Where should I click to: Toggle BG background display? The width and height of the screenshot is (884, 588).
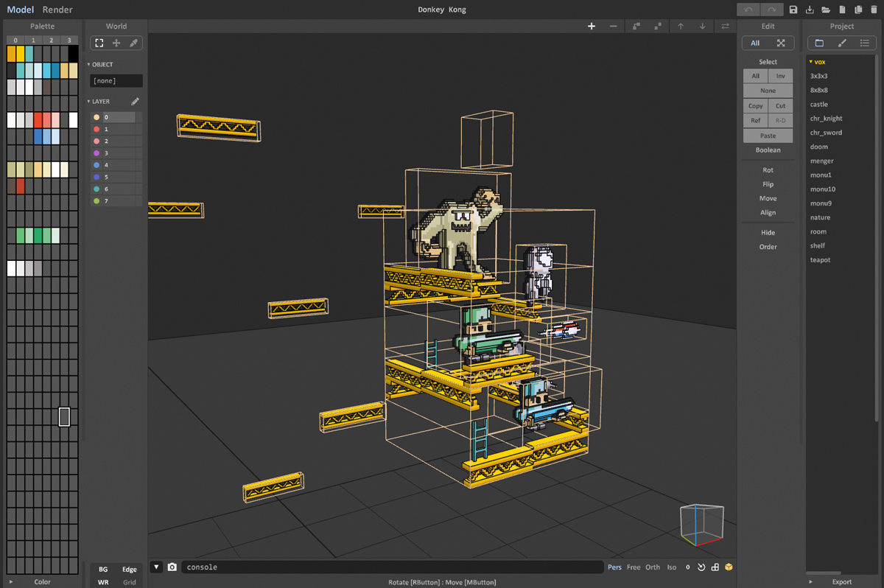103,569
